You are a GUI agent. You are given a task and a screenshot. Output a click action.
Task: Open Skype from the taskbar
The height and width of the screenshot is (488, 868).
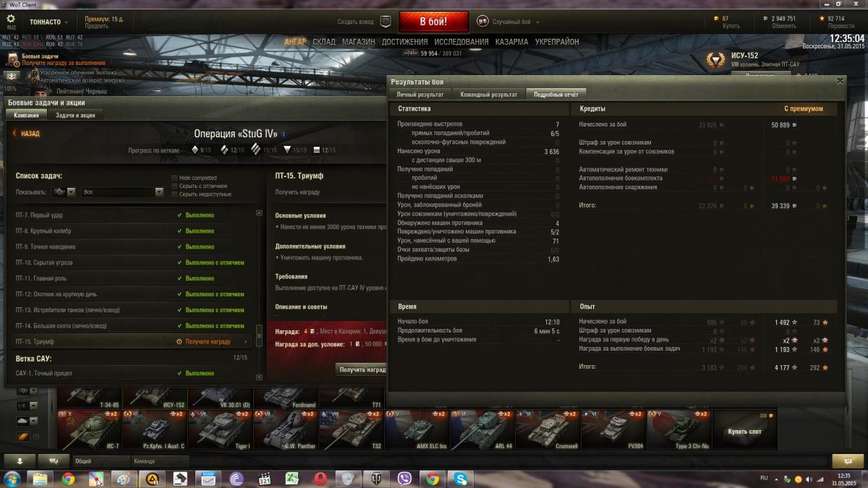pyautogui.click(x=460, y=479)
